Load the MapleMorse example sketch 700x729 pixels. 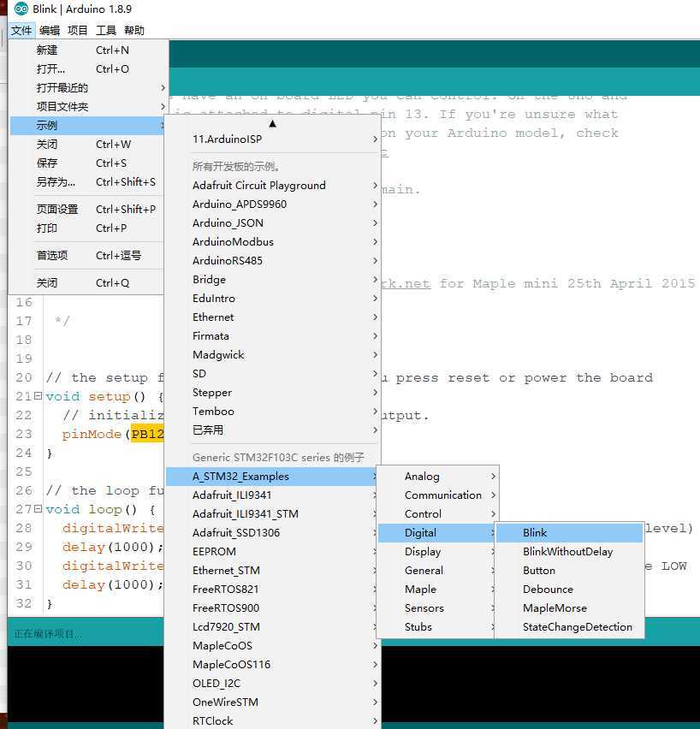coord(570,608)
